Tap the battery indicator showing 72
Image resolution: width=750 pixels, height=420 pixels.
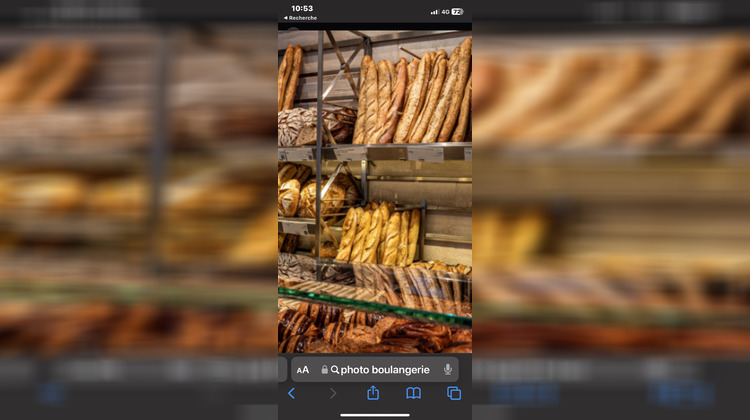coord(457,12)
